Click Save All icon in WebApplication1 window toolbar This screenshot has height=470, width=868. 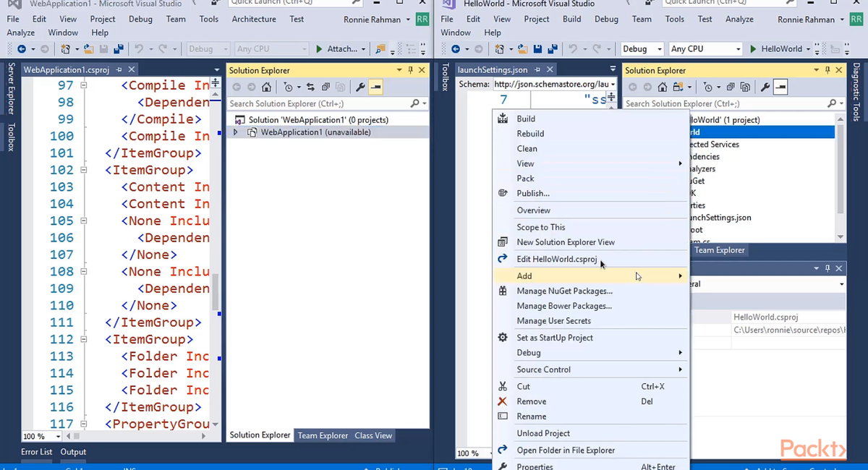pyautogui.click(x=118, y=49)
